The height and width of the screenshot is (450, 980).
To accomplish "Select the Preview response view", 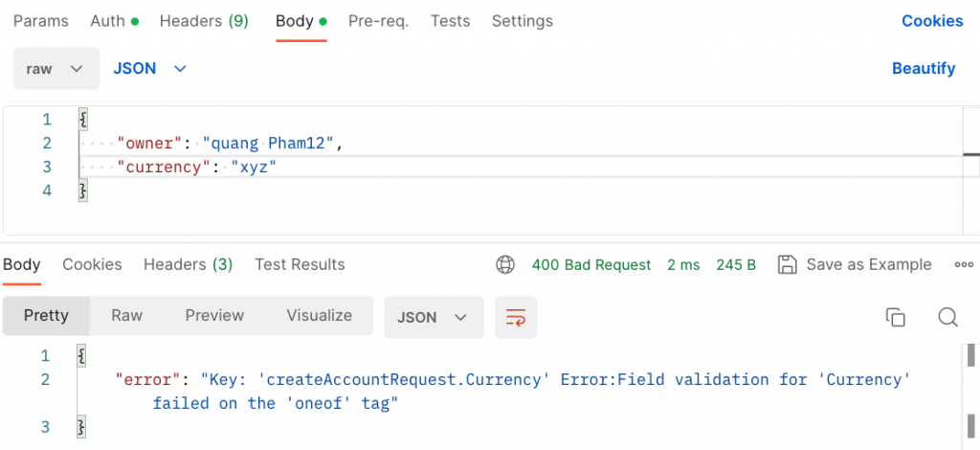I will (x=214, y=315).
